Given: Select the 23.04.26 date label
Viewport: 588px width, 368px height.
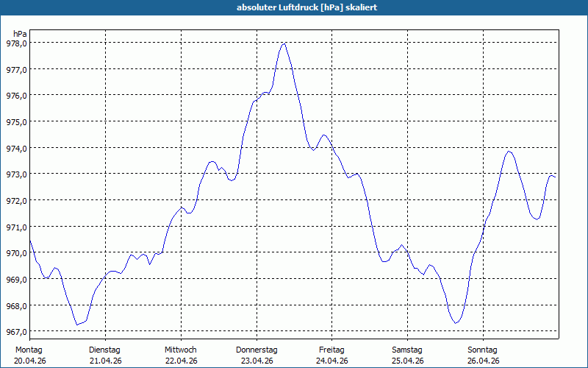Looking at the screenshot, I should (x=257, y=361).
